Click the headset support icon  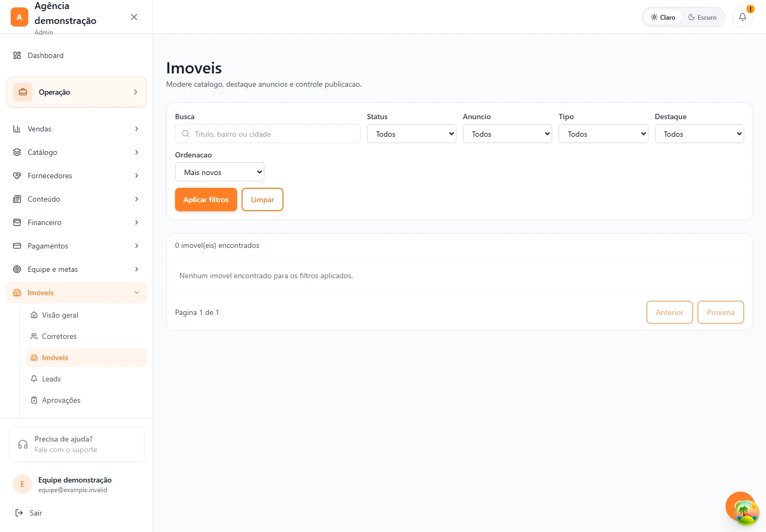(x=23, y=444)
